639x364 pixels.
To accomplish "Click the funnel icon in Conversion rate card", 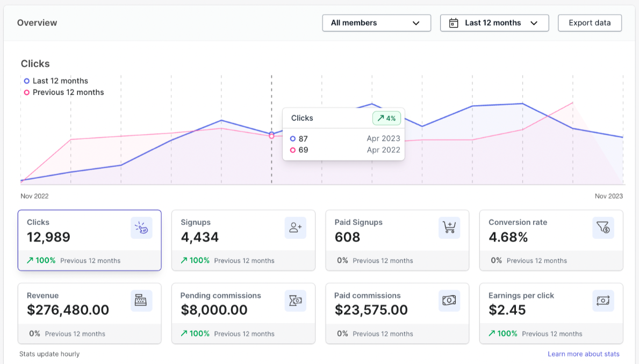I will [x=603, y=228].
